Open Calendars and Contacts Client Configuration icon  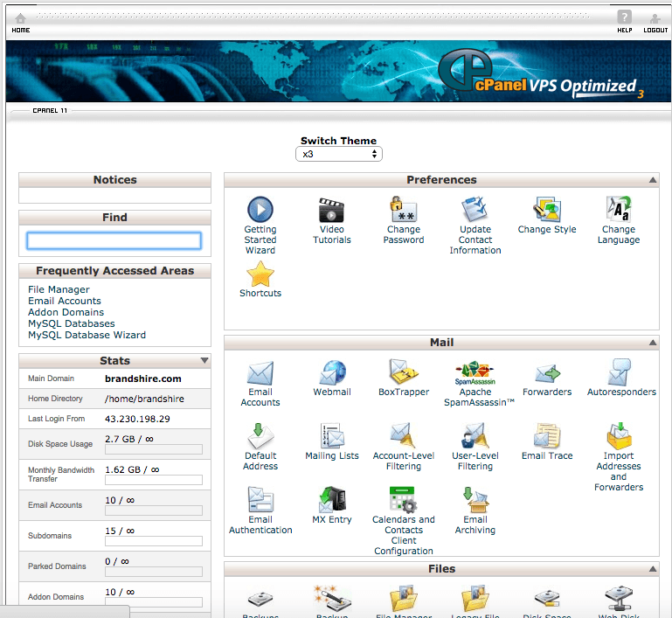point(403,500)
